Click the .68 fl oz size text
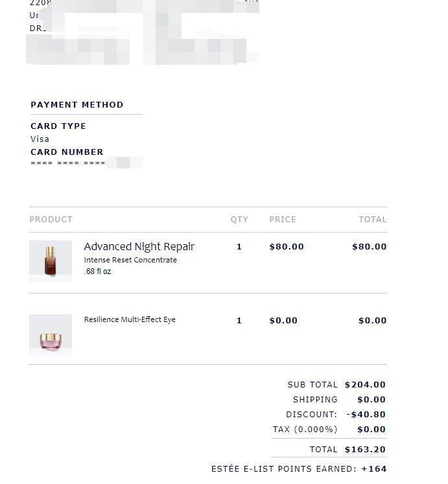Screen dimensions: 448x484 pos(97,271)
